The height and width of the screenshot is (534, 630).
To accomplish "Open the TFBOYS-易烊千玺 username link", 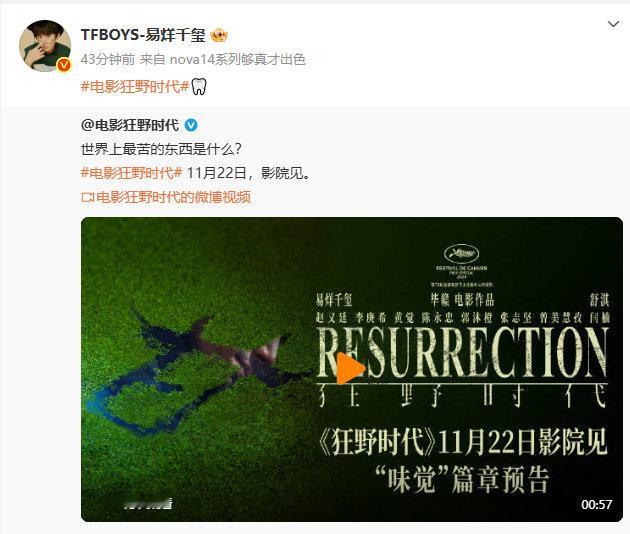I will (x=143, y=35).
